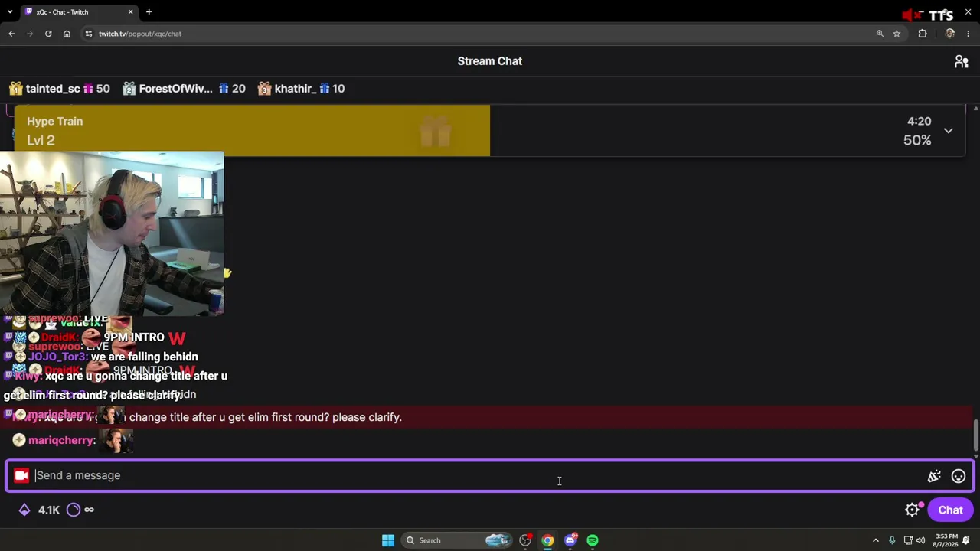Screen dimensions: 980x551
Task: Open Discord from the taskbar
Action: (x=570, y=540)
